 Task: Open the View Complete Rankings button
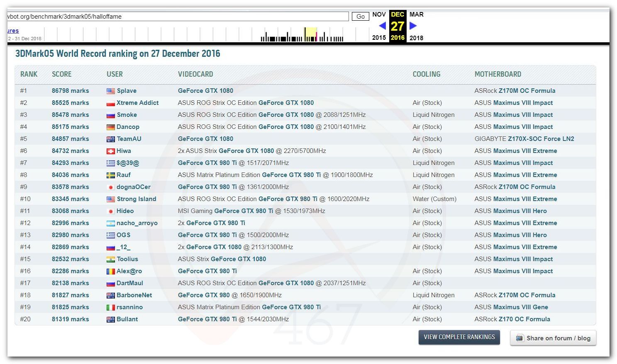[459, 337]
